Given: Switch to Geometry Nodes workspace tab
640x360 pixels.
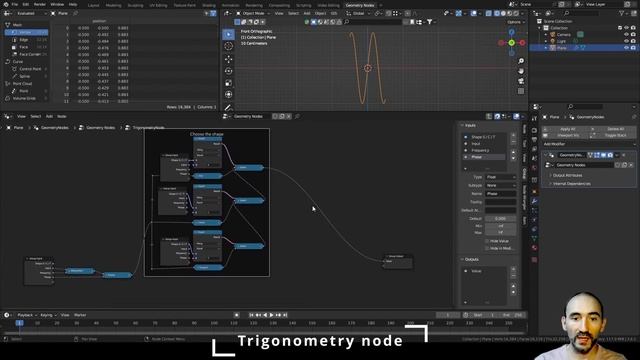Looking at the screenshot, I should (x=360, y=5).
